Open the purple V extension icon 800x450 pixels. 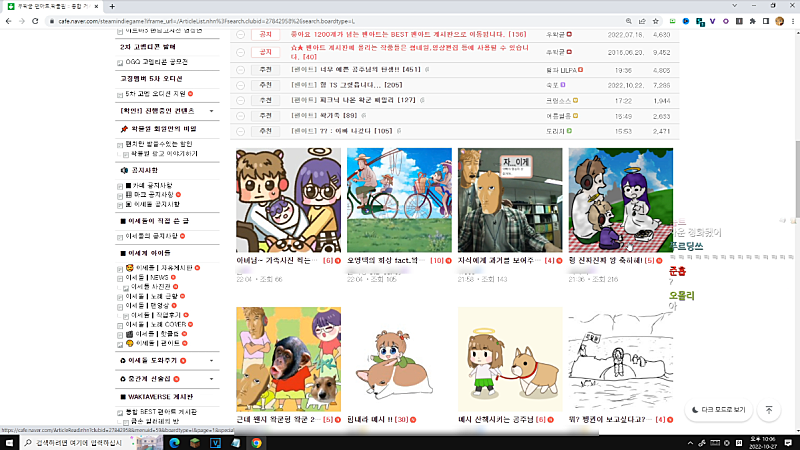712,21
